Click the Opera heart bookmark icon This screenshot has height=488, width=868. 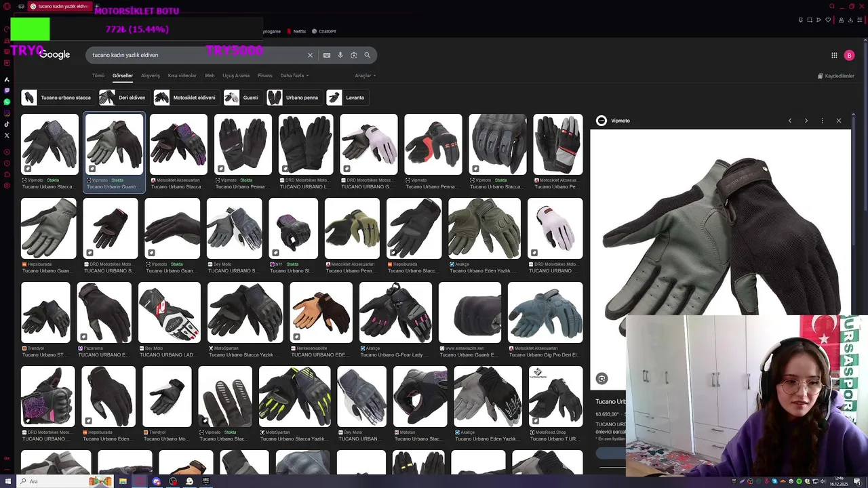[x=828, y=20]
